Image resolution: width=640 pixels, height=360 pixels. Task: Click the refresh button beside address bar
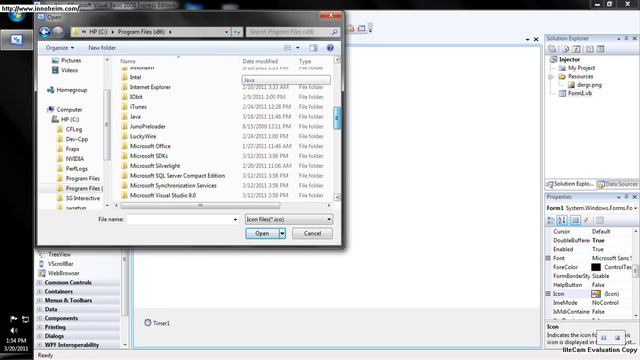pos(237,32)
